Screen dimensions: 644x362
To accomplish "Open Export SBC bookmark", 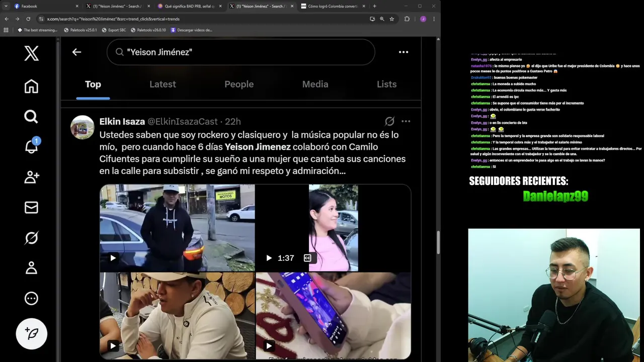I will pos(114,30).
